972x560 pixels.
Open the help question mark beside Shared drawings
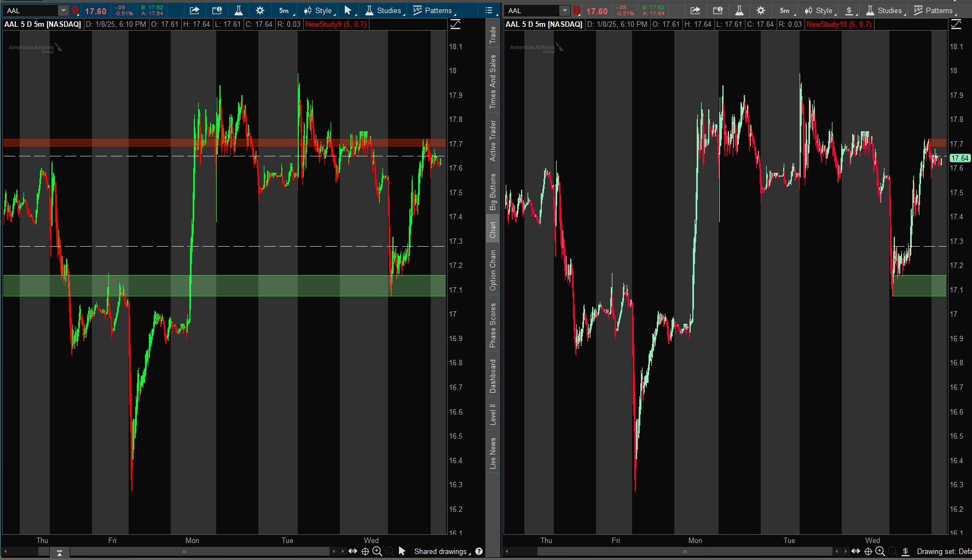click(x=479, y=551)
